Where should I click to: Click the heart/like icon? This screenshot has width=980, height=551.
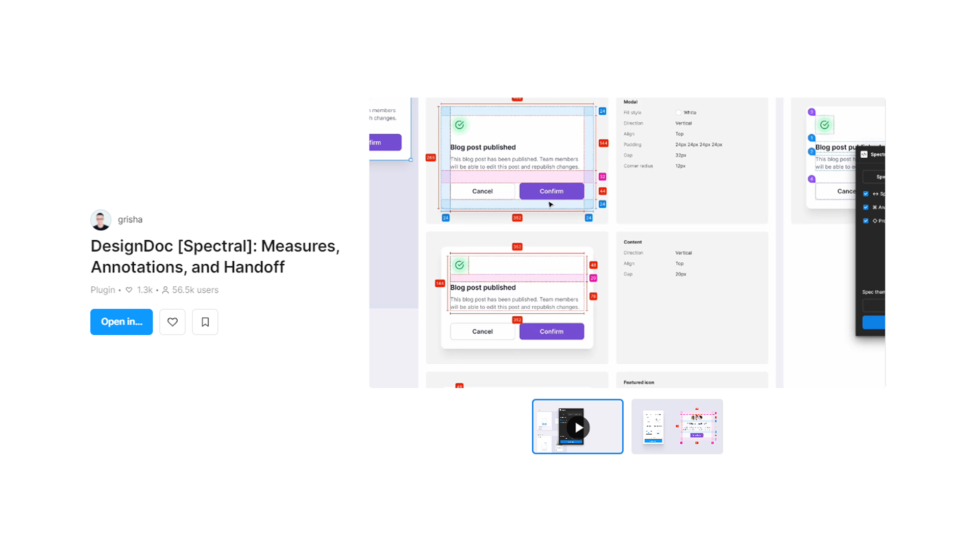[x=171, y=321]
